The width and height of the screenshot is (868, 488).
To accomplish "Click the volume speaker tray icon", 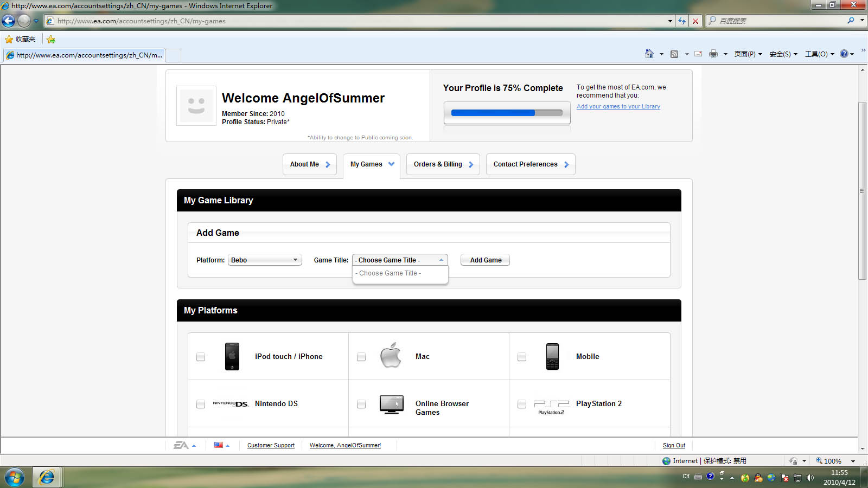I will tap(810, 478).
